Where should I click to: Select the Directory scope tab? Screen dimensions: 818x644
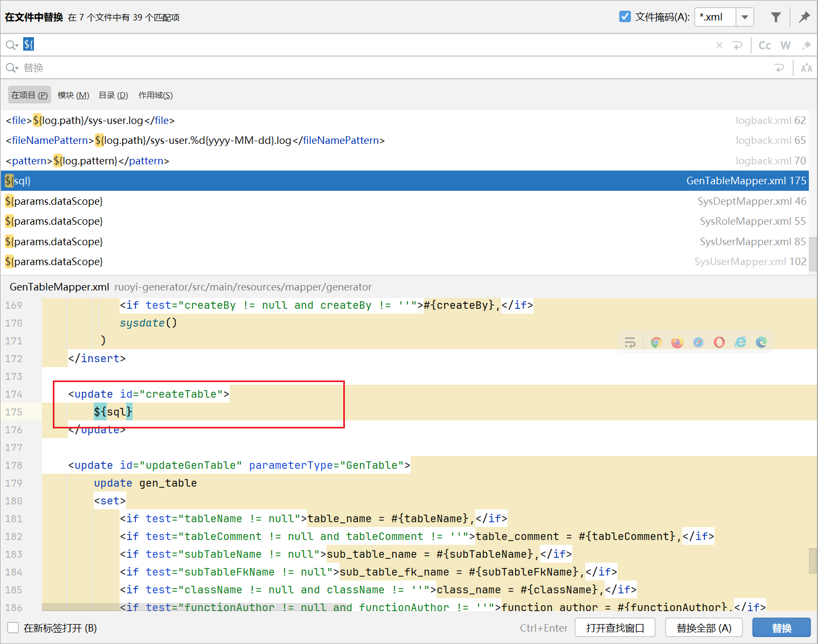[x=113, y=95]
